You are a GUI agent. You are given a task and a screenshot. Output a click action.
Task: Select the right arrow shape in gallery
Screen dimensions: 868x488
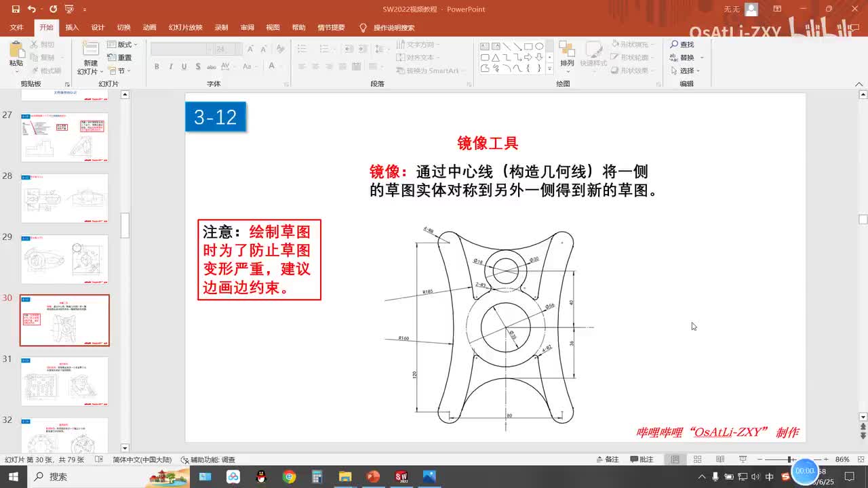(x=528, y=58)
